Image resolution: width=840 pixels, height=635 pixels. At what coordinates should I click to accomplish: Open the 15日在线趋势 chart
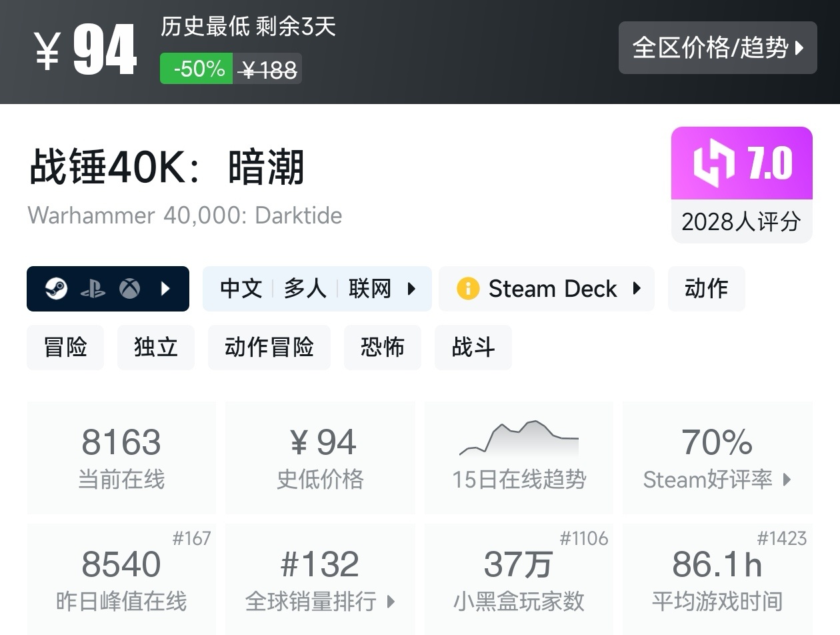tap(519, 458)
